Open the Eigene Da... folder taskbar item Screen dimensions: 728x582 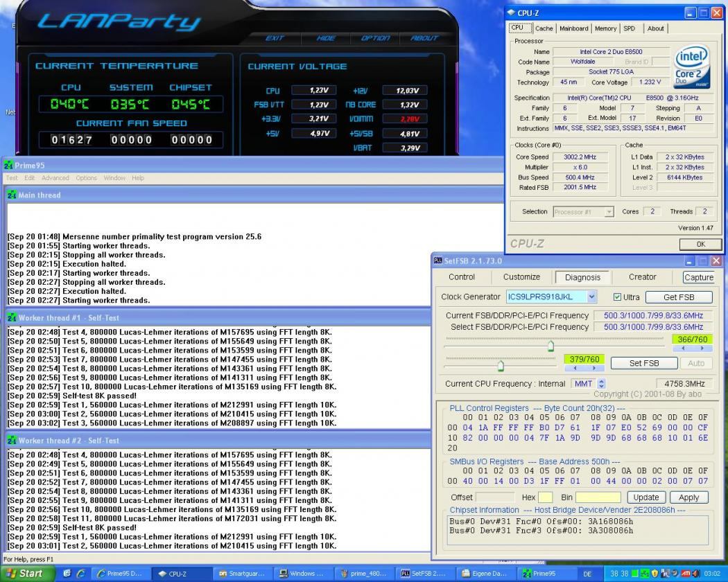[484, 574]
